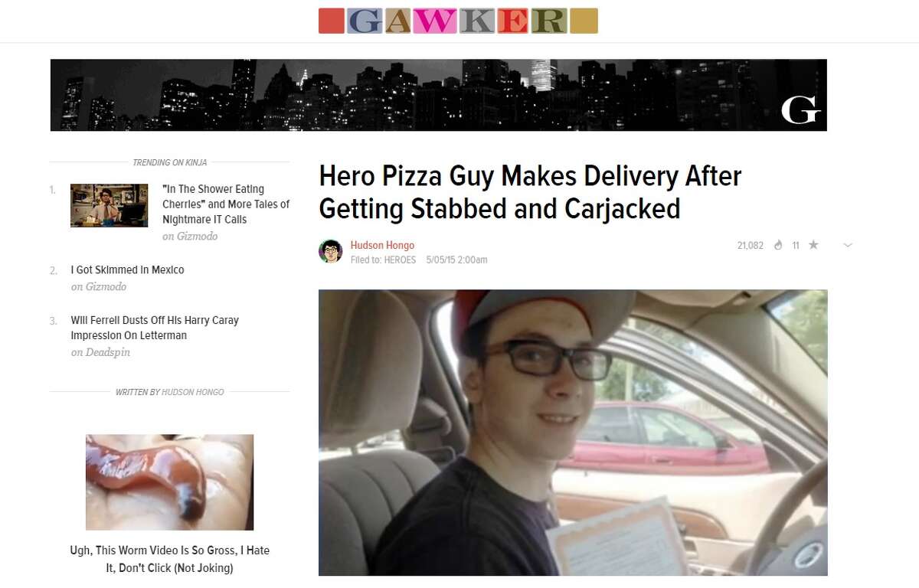This screenshot has width=919, height=588.
Task: Expand article options chevron dropdown
Action: 847,246
